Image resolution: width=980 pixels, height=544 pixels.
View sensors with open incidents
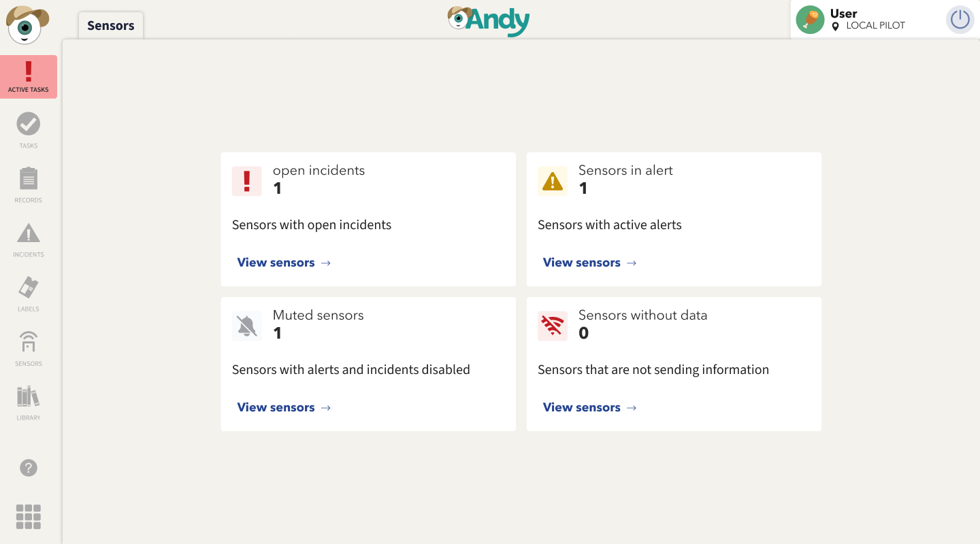click(x=284, y=262)
